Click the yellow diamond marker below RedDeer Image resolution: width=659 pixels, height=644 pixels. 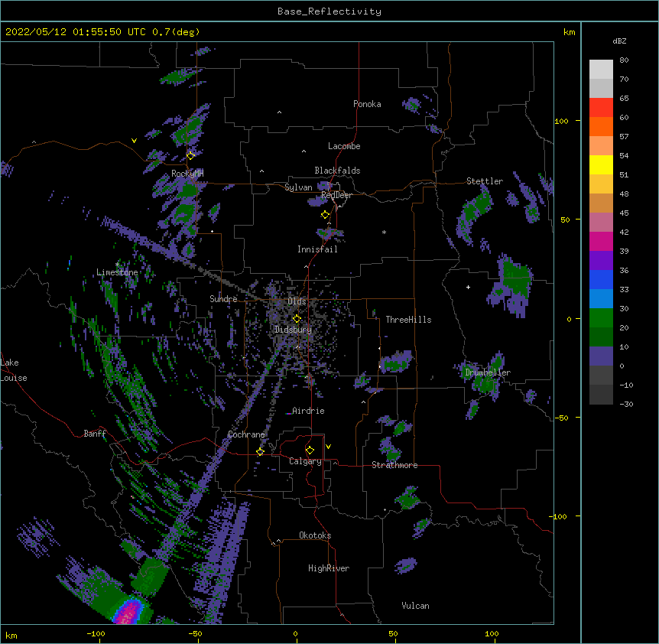tap(325, 215)
